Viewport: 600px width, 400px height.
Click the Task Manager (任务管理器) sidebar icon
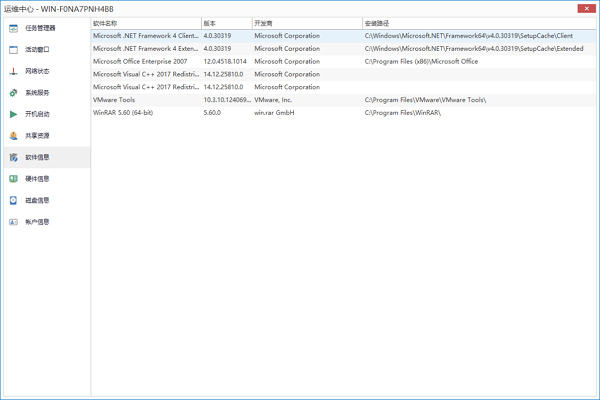[13, 28]
